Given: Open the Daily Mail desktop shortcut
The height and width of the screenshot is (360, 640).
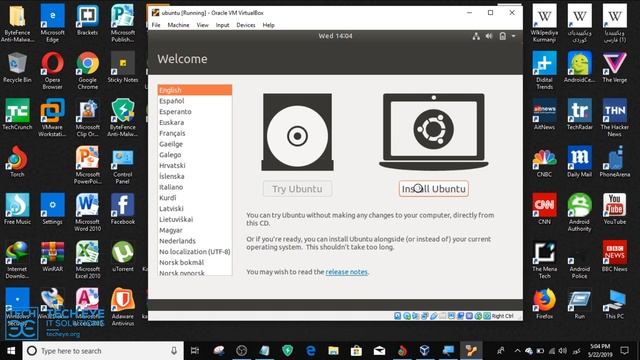Looking at the screenshot, I should 580,162.
